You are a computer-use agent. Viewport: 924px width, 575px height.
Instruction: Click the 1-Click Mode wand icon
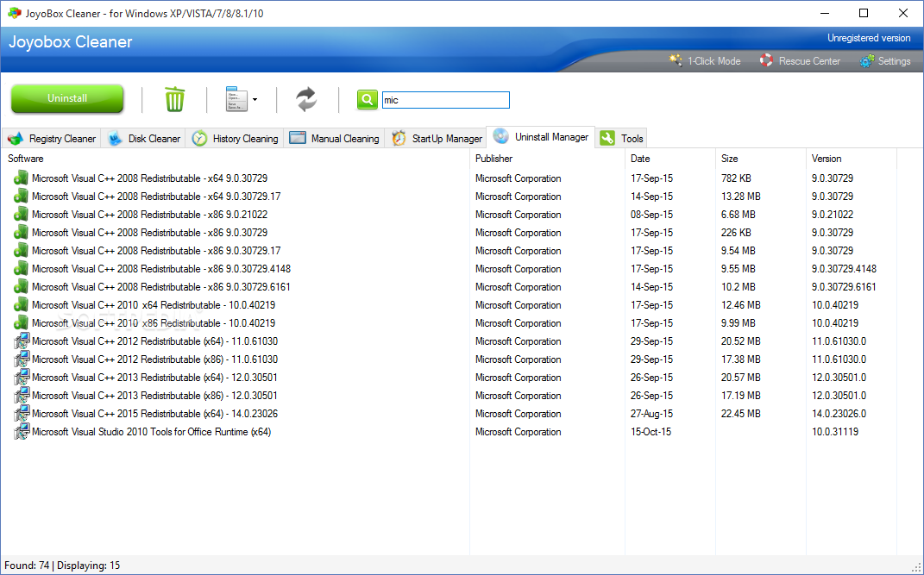coord(676,60)
